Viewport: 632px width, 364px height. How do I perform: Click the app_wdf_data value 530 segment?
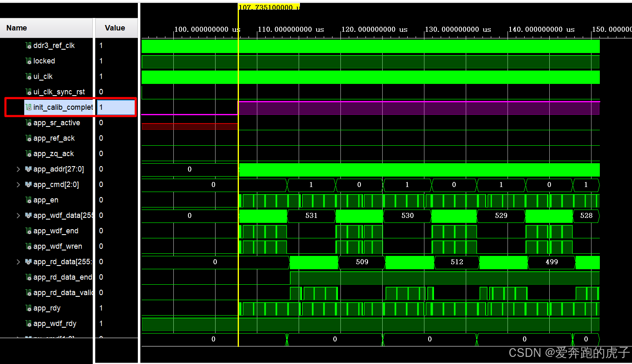[408, 216]
